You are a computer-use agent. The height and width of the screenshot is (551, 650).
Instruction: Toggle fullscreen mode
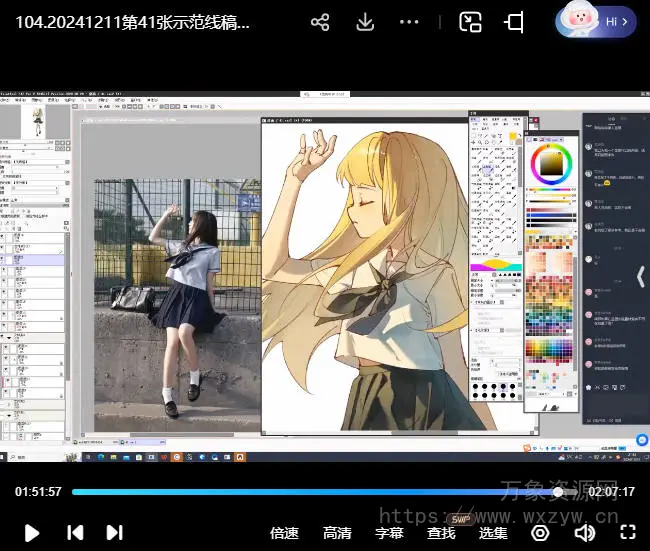pos(627,533)
